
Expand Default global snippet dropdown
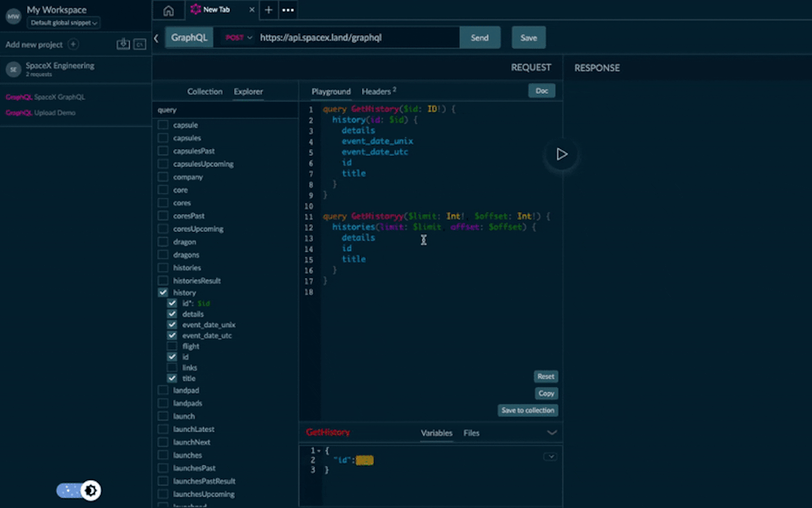(x=63, y=23)
